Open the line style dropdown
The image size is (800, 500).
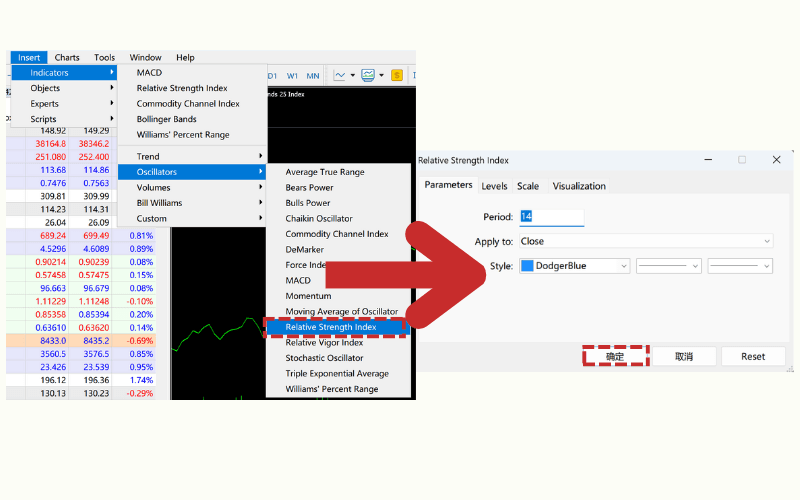click(668, 266)
